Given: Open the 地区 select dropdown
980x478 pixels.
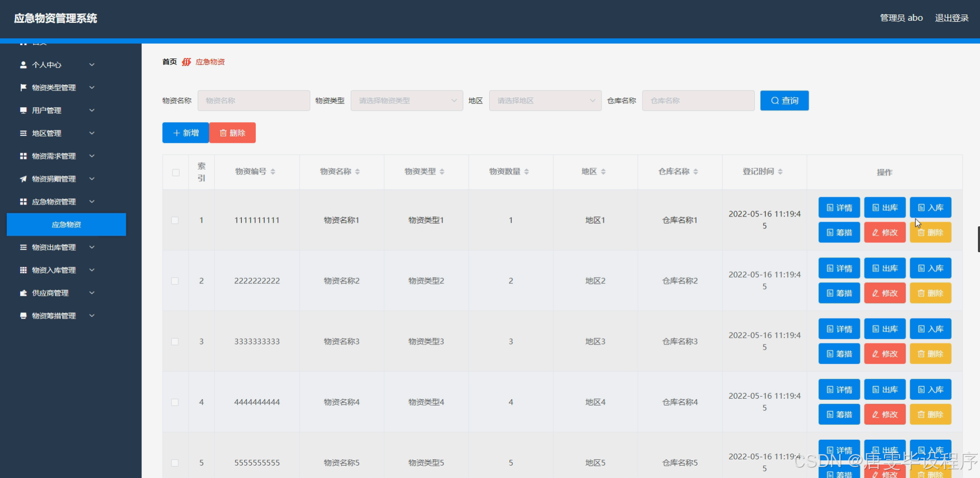Looking at the screenshot, I should 545,100.
